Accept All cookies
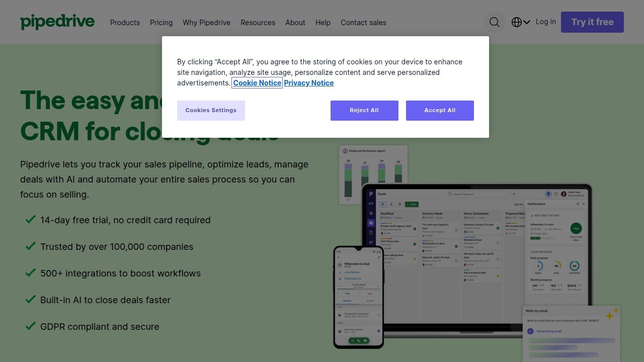The image size is (644, 362). click(440, 111)
